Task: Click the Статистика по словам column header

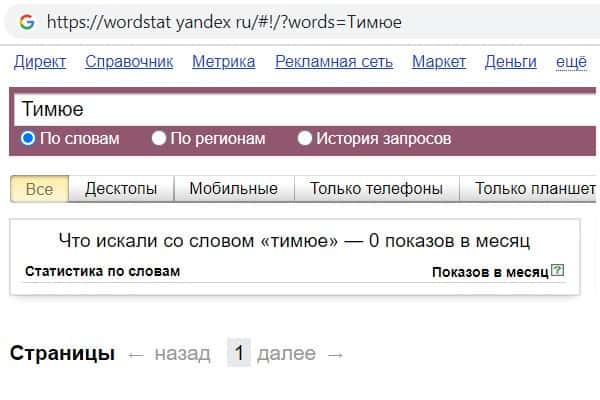Action: coord(103,271)
